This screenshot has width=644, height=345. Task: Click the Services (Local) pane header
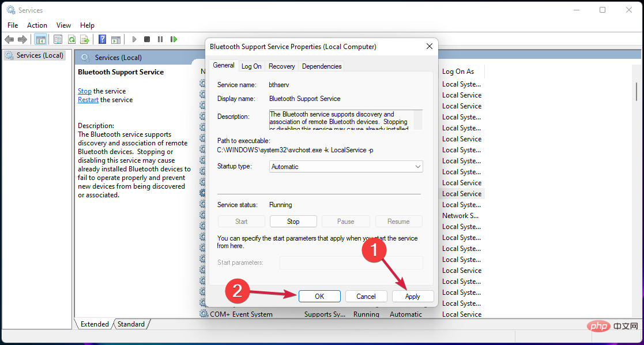[x=118, y=58]
